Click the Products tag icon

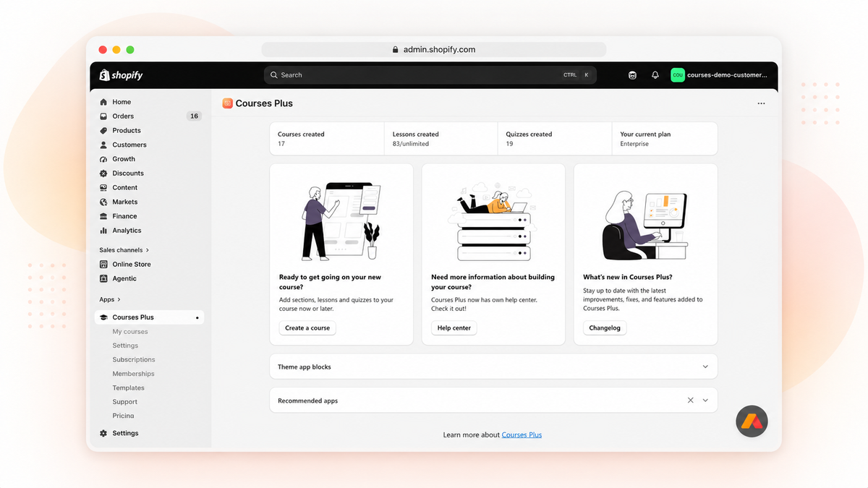103,131
